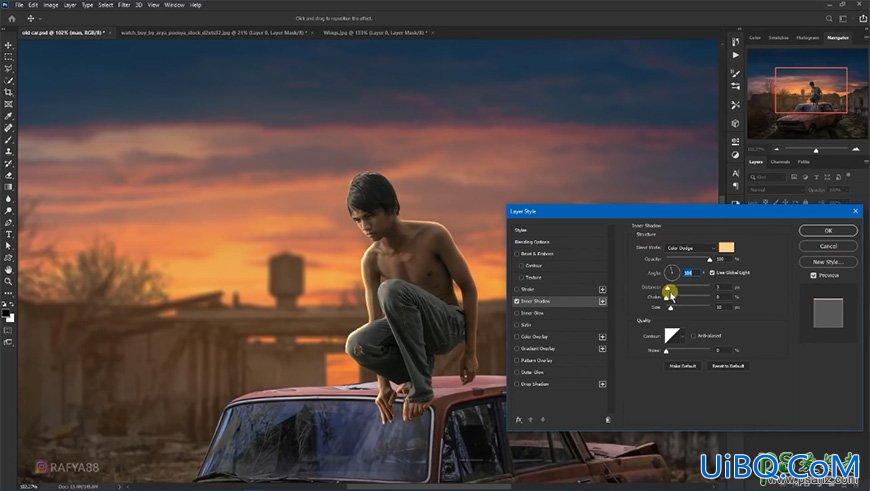The height and width of the screenshot is (491, 870).
Task: Add another Gradient Overlay with plus button
Action: tap(602, 348)
